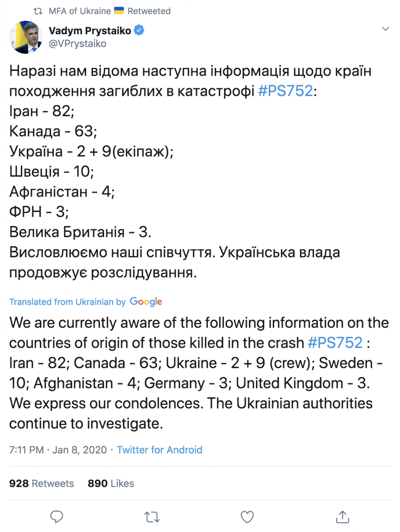Click the 'Twitter for Android' source link
The width and height of the screenshot is (400, 532).
[x=159, y=450]
